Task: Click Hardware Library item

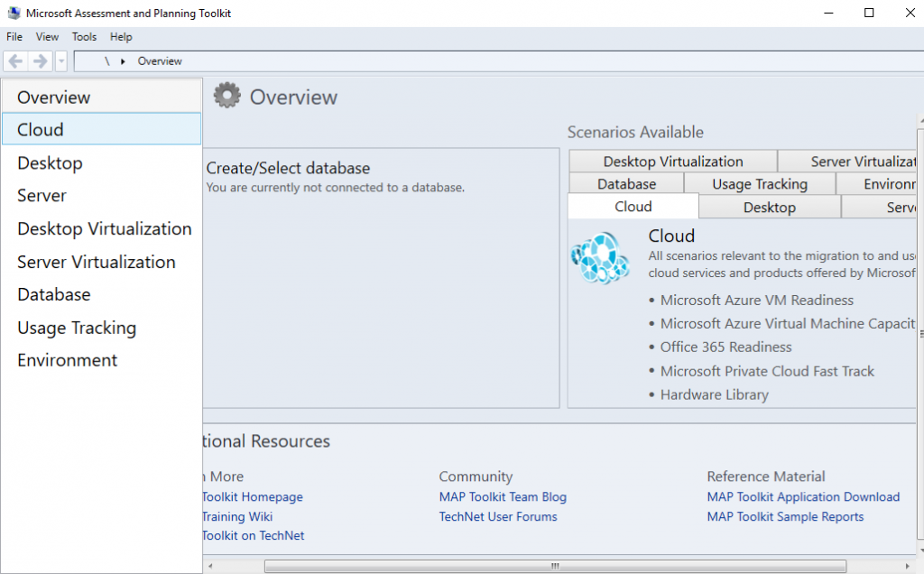Action: tap(715, 394)
